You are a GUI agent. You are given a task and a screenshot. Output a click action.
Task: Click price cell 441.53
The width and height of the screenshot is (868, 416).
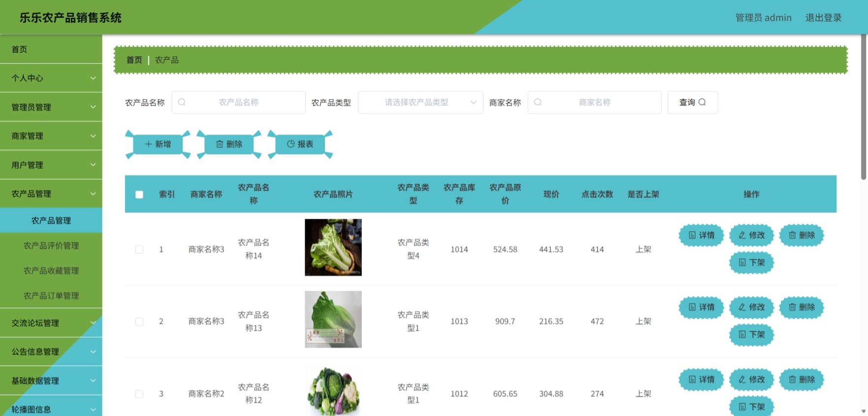click(551, 249)
